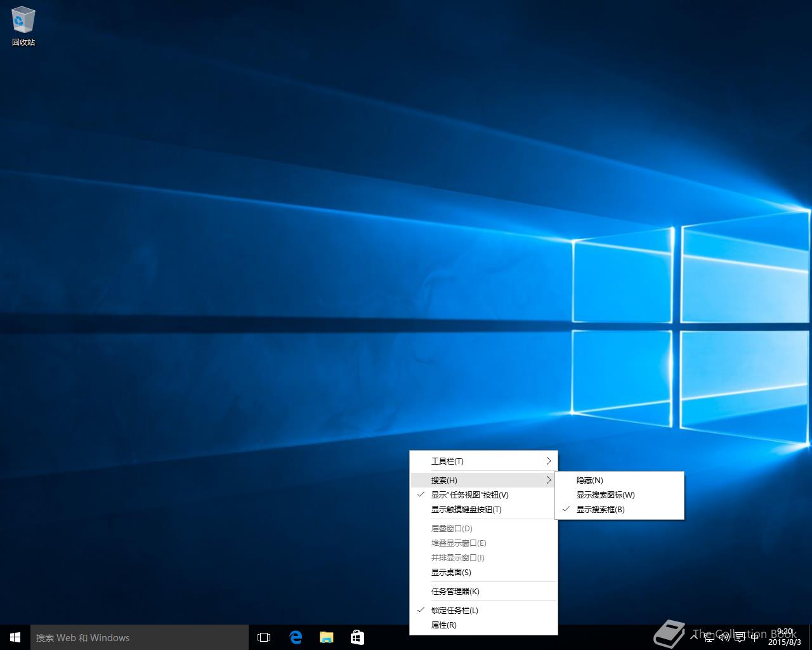Select 显示搜索图标(W) option
The image size is (812, 650).
(x=620, y=494)
